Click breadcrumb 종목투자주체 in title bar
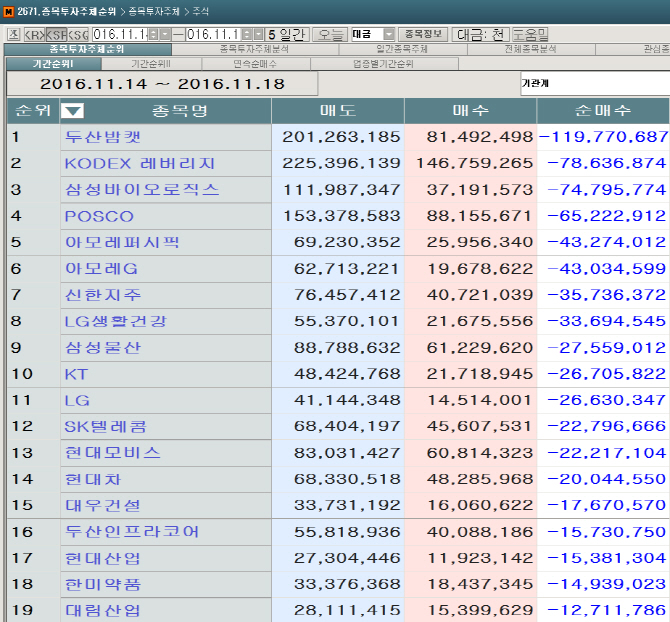This screenshot has width=670, height=622. click(x=154, y=12)
